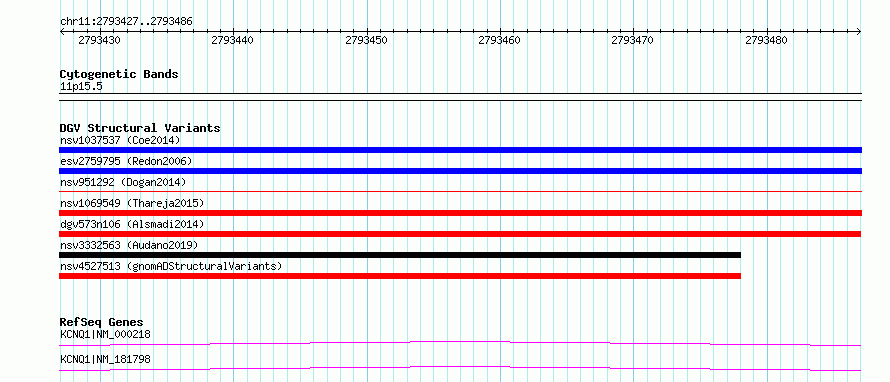The width and height of the screenshot is (890, 382).
Task: Open variant dgv573n106 (Alsmadi2014) label
Action: (132, 224)
